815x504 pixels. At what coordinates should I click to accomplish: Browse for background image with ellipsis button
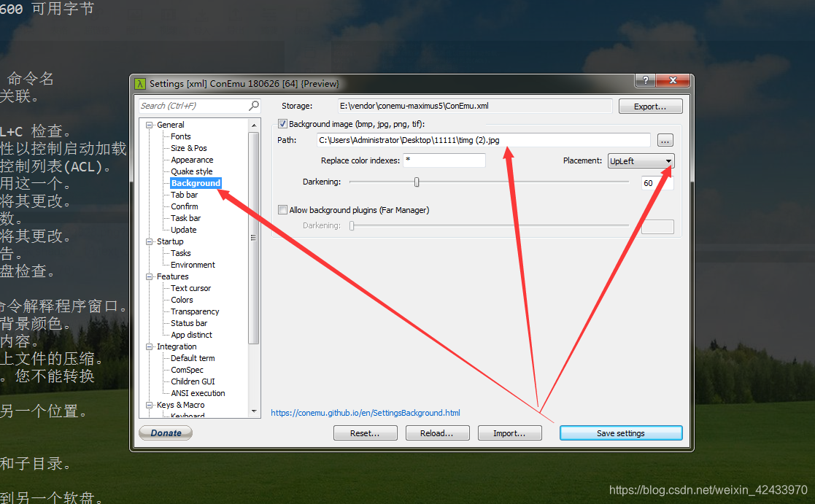[x=665, y=140]
